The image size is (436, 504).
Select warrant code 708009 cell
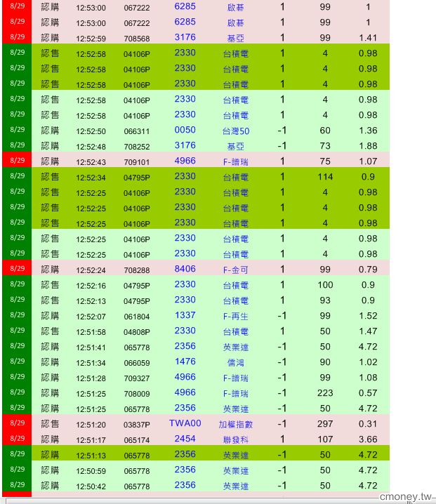137,393
